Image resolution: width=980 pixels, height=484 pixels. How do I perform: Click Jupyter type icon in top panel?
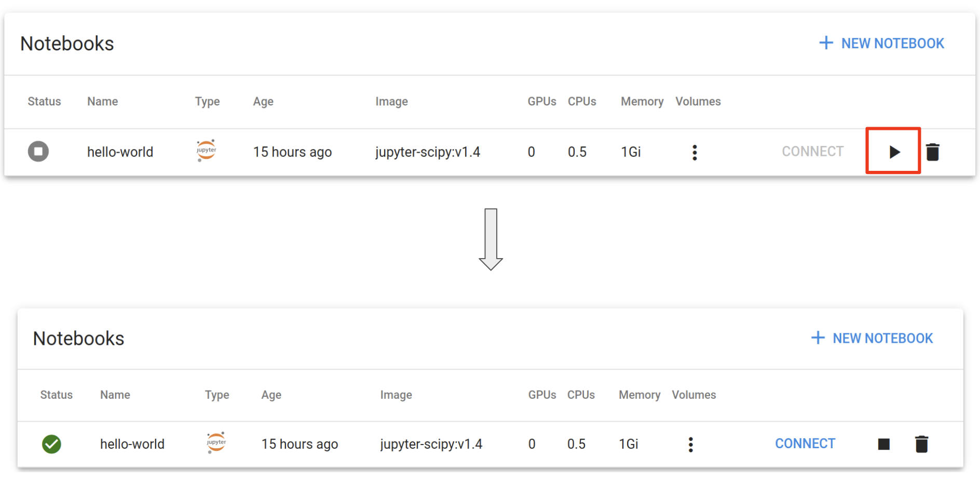pos(206,151)
